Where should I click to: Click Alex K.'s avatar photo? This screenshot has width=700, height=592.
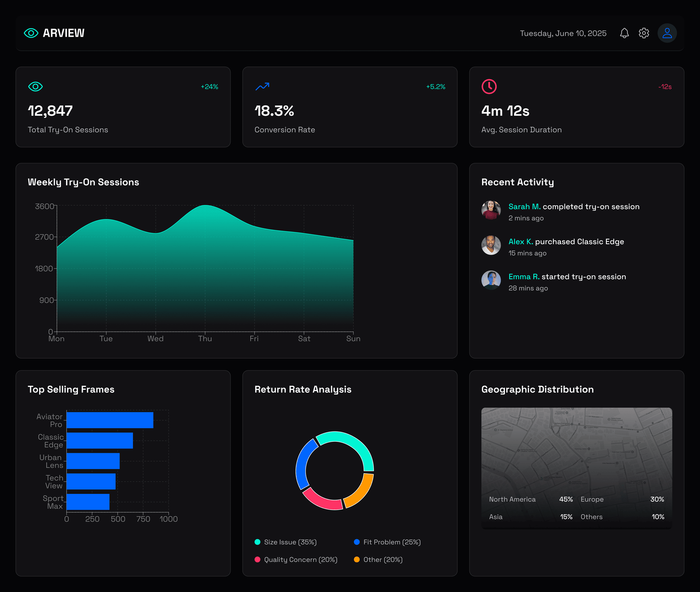(x=491, y=245)
